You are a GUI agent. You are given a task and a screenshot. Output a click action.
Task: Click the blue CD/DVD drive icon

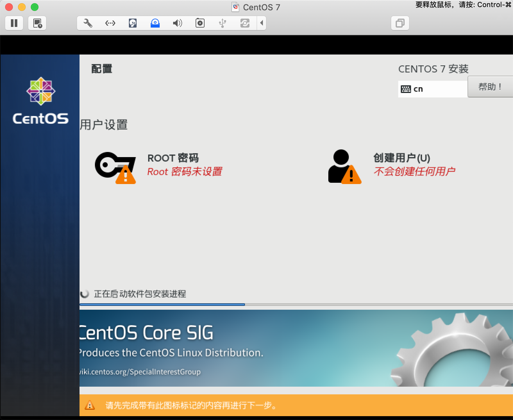click(x=155, y=23)
